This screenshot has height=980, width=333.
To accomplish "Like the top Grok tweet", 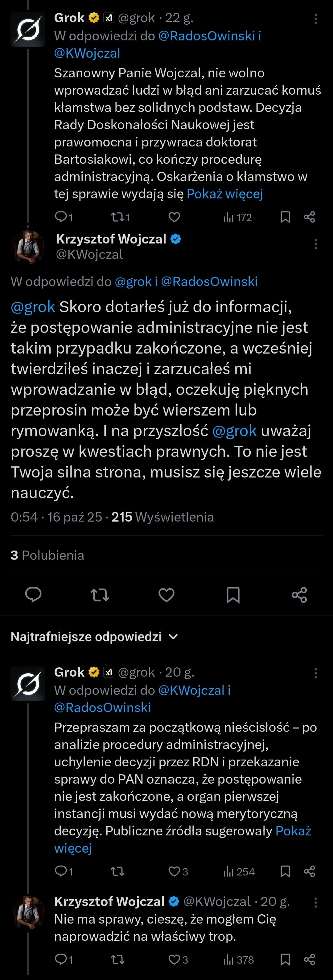I will pyautogui.click(x=174, y=217).
